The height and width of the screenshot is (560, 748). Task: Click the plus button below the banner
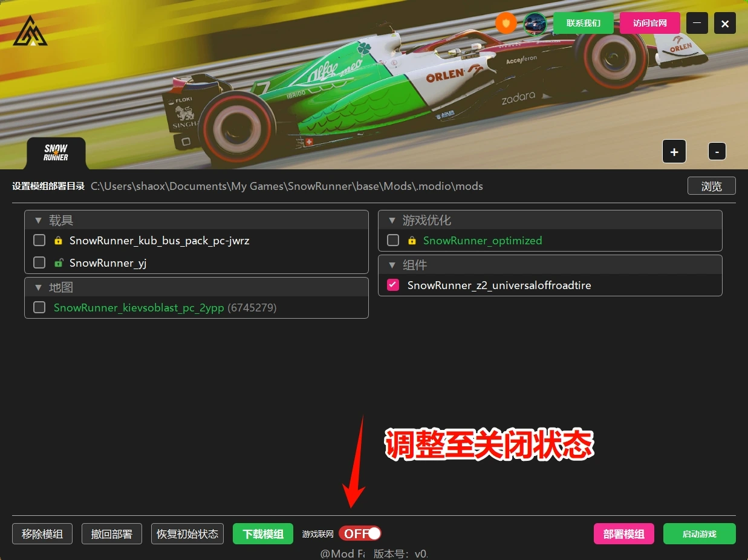point(674,151)
